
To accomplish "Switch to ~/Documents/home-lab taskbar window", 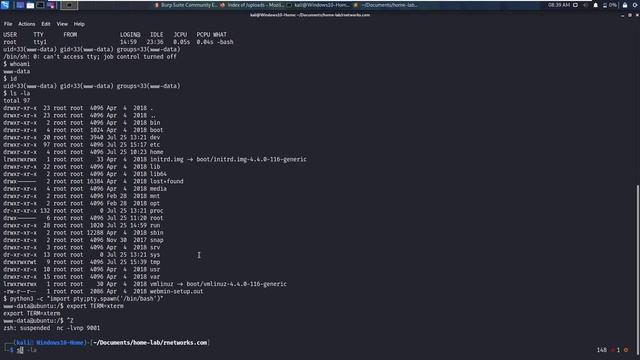I will (x=385, y=5).
